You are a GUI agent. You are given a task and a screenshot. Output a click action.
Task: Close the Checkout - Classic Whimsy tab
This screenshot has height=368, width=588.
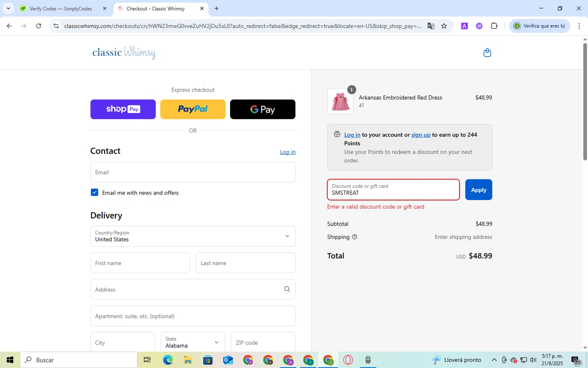pos(202,8)
